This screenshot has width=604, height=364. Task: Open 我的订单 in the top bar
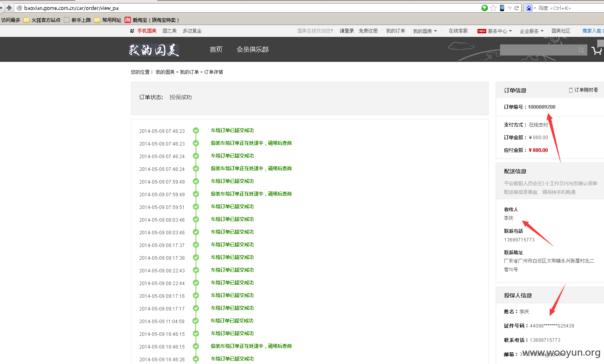pos(395,31)
